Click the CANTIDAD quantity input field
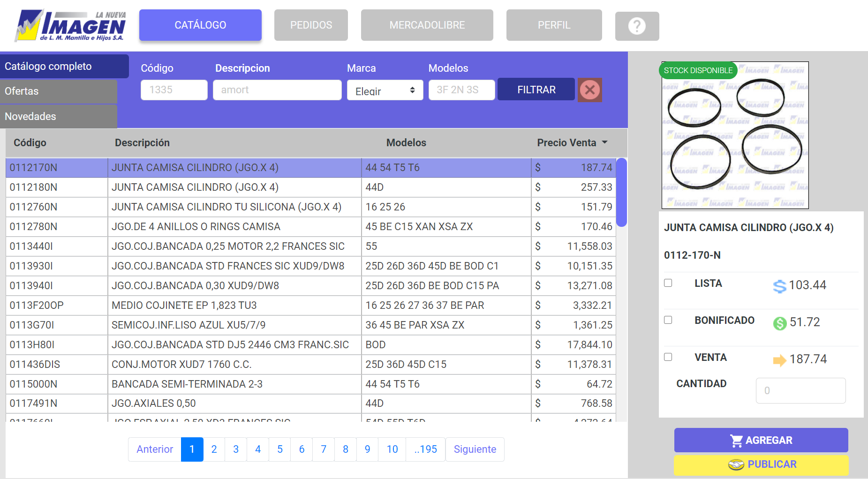Screen dimensions: 868x479 coord(800,390)
